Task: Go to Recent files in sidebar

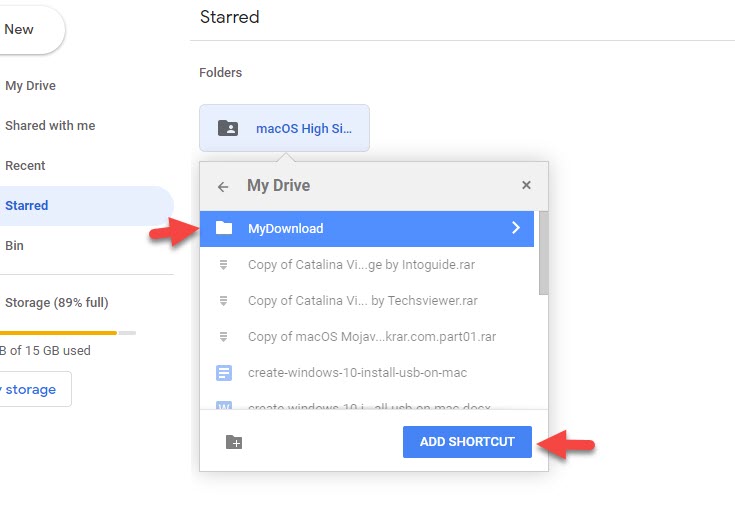Action: [x=25, y=166]
